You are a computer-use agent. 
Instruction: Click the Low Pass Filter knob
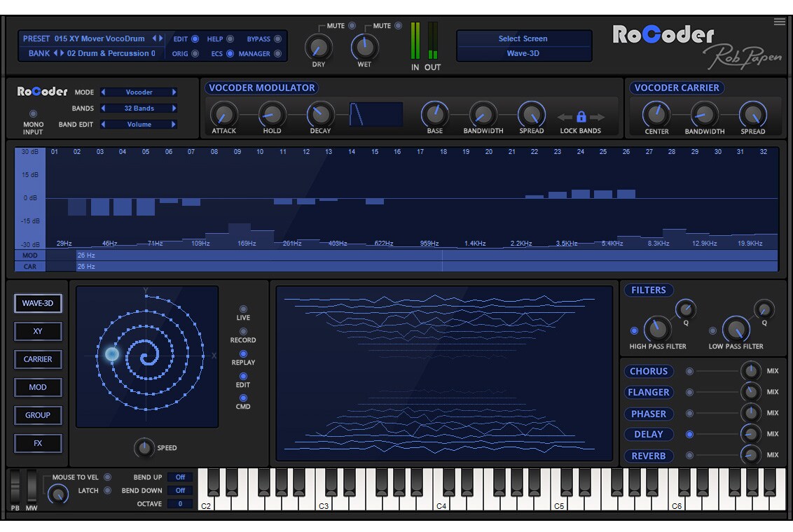click(x=736, y=329)
